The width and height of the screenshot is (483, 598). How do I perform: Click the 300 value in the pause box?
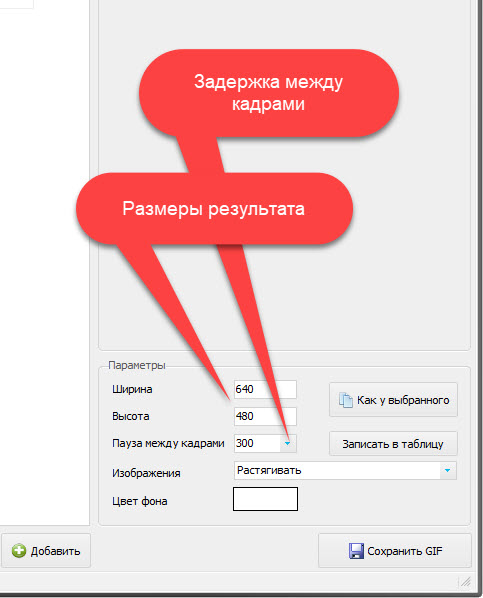click(x=245, y=443)
